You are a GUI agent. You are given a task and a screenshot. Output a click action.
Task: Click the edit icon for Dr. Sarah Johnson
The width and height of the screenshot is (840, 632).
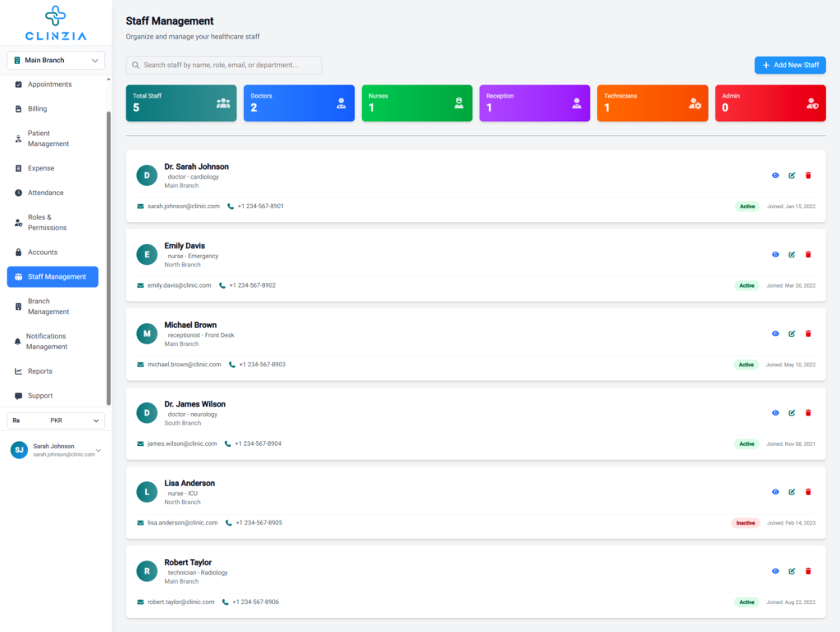[792, 175]
